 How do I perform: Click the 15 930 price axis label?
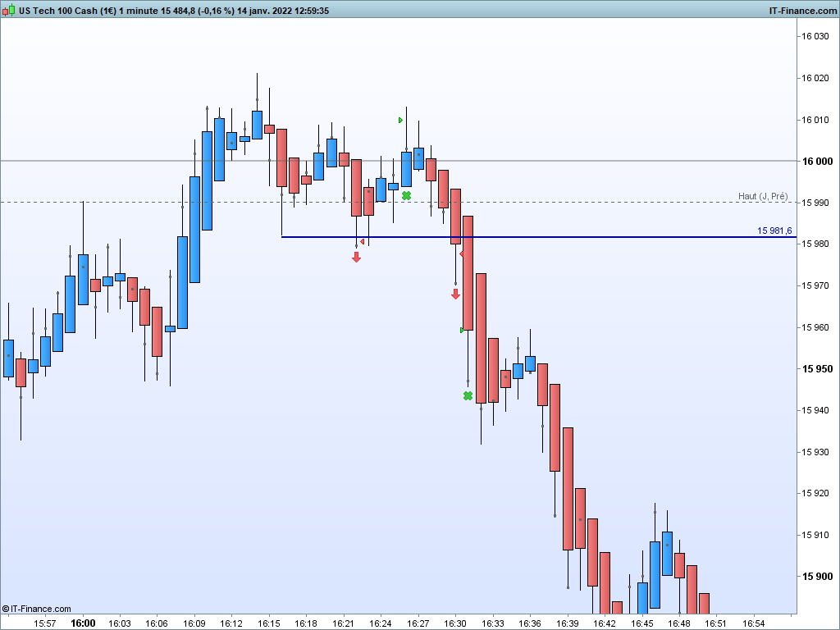[x=815, y=452]
